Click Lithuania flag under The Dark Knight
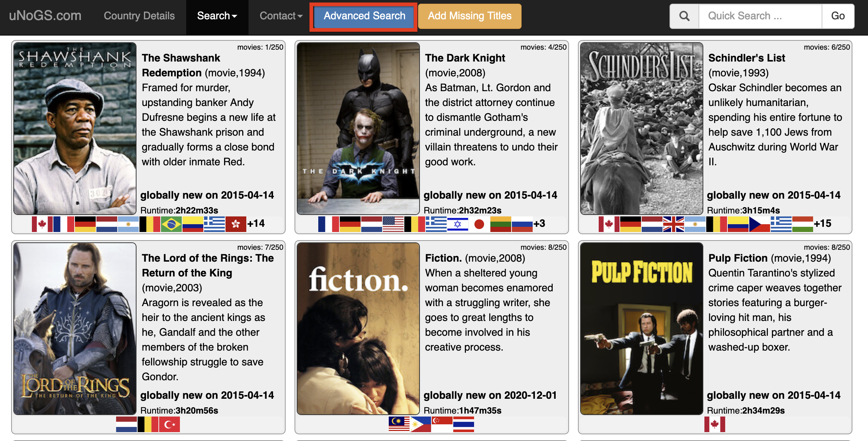868x441 pixels. 500,224
